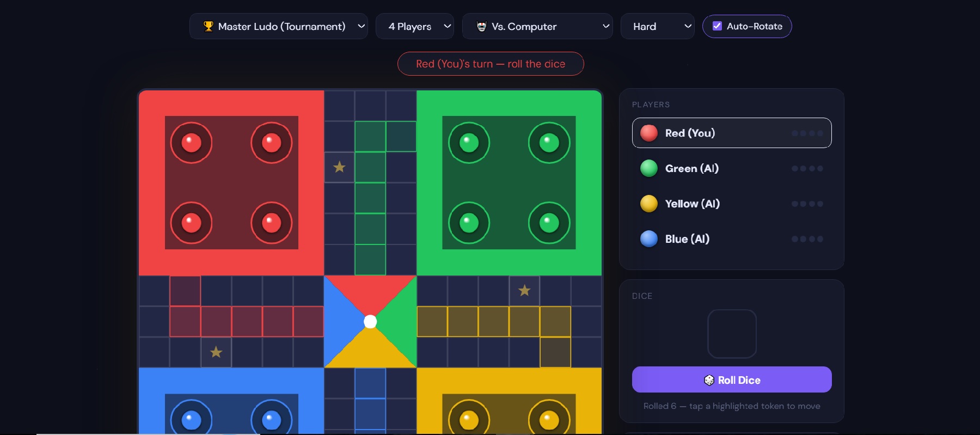
Task: Click the green start square on the top arm
Action: click(401, 136)
